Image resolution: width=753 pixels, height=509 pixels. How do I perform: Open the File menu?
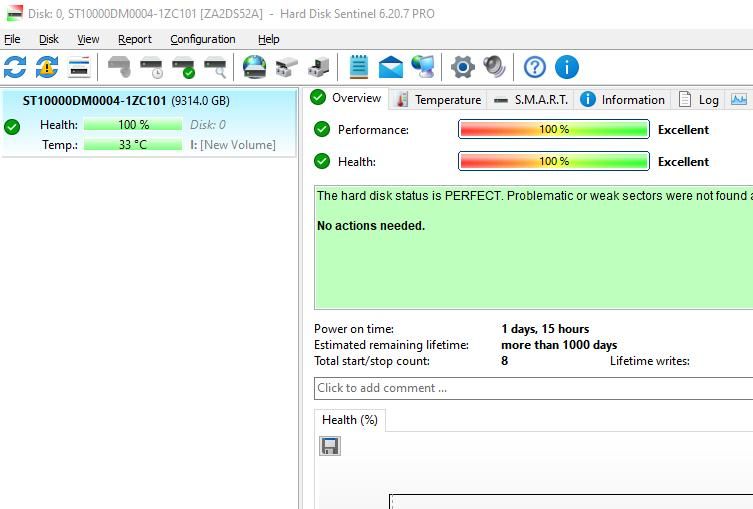tap(12, 39)
